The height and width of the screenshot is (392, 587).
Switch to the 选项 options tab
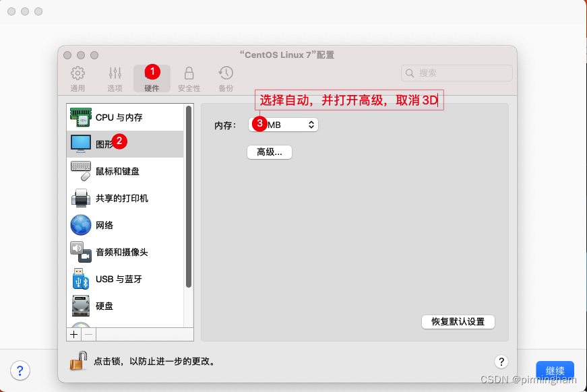115,79
